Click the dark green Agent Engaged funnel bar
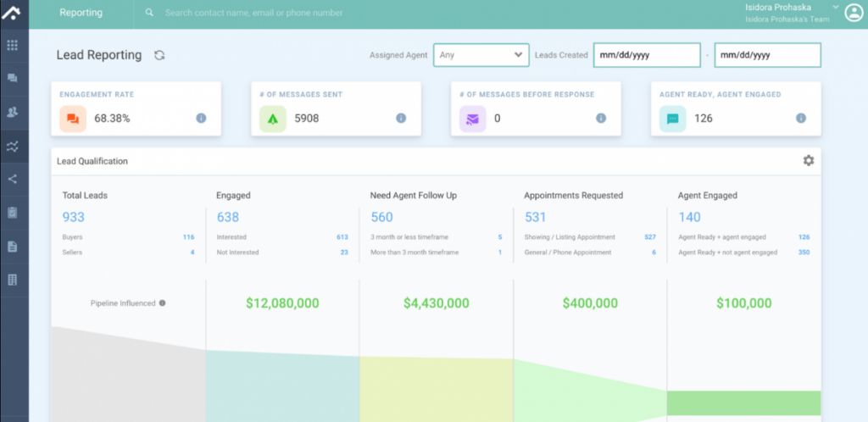Viewport: 868px width, 422px height. tap(744, 403)
